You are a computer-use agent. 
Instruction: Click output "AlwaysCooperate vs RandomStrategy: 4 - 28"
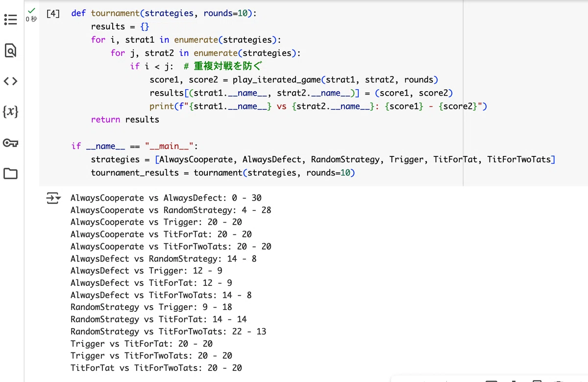[x=171, y=210]
